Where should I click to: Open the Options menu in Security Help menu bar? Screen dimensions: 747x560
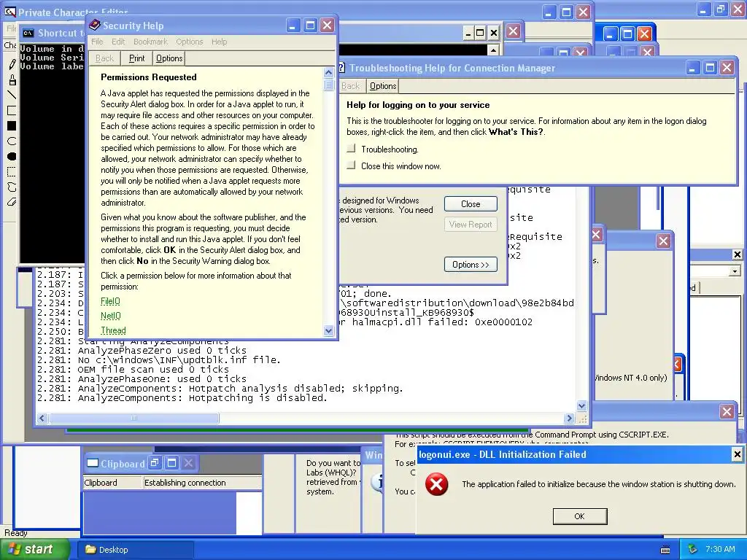190,42
